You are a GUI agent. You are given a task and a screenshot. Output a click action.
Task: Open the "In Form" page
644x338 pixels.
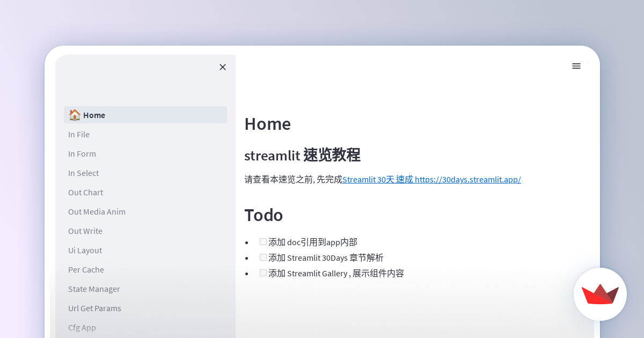click(x=82, y=153)
